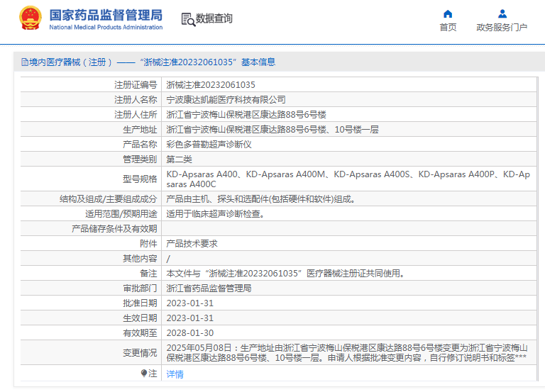Open the 详情 details link
The width and height of the screenshot is (545, 392).
click(x=175, y=374)
